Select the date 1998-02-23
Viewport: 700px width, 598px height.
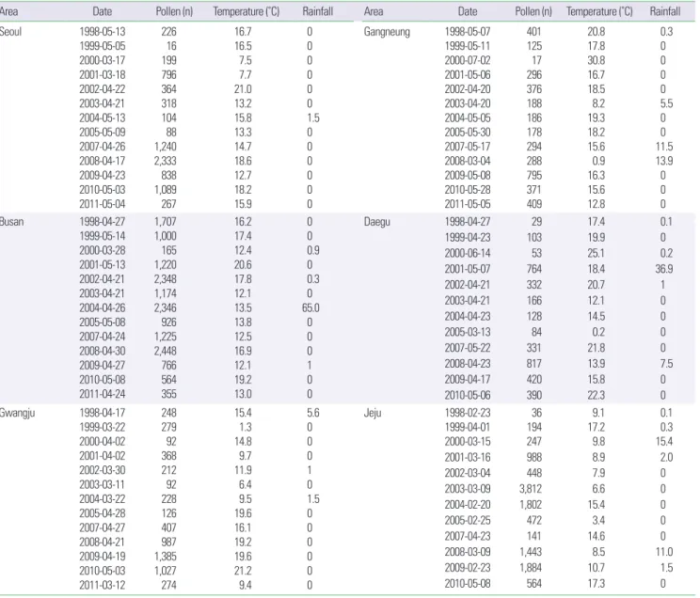(x=468, y=413)
